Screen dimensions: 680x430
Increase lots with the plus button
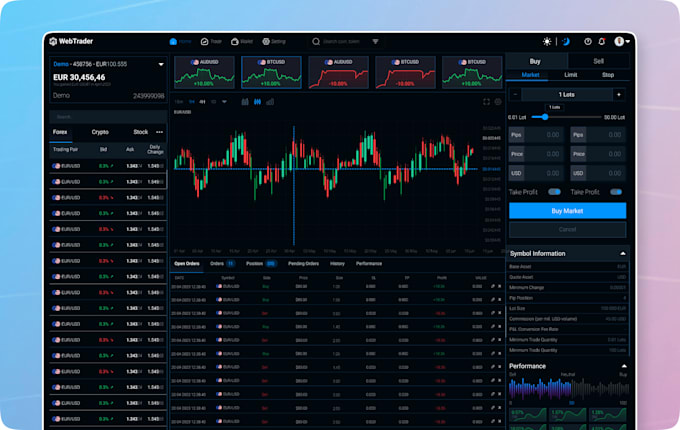(619, 94)
